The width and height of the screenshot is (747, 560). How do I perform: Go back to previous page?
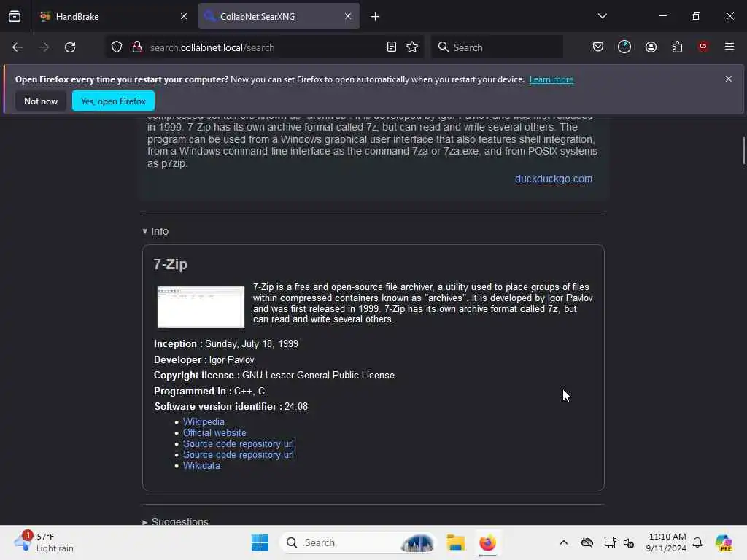click(18, 47)
